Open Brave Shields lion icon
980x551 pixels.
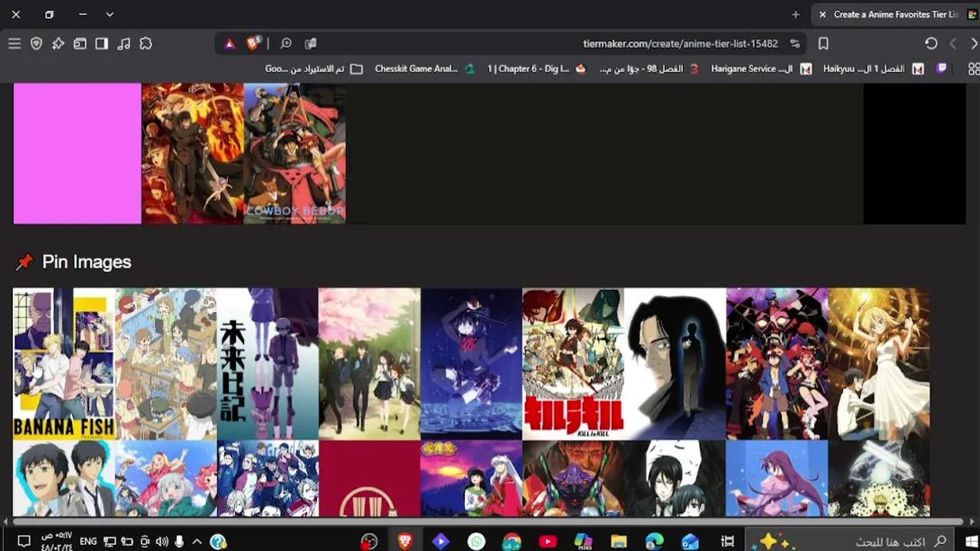253,44
